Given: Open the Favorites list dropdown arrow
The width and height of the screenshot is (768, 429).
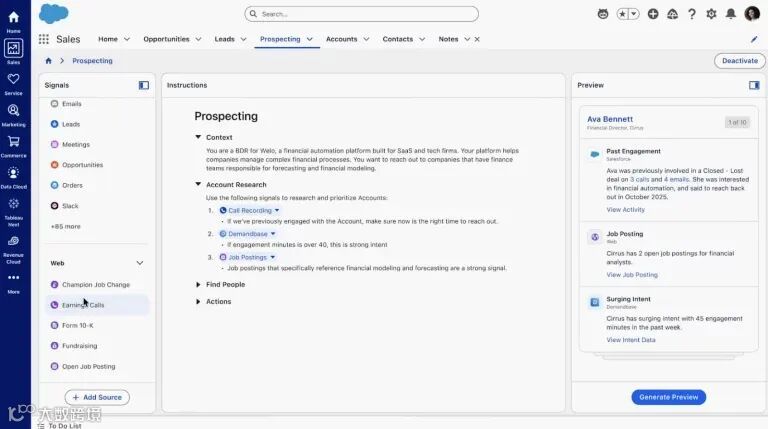Looking at the screenshot, I should point(634,14).
